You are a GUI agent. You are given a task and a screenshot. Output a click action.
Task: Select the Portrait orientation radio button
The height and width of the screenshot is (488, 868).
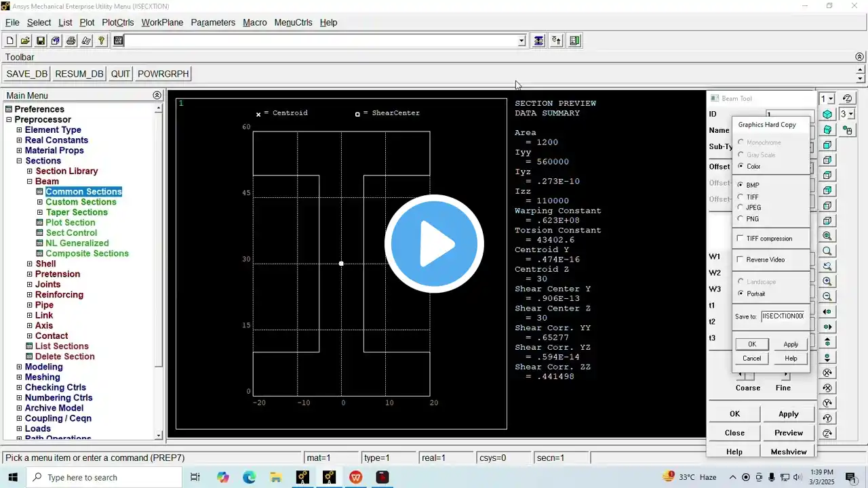741,293
